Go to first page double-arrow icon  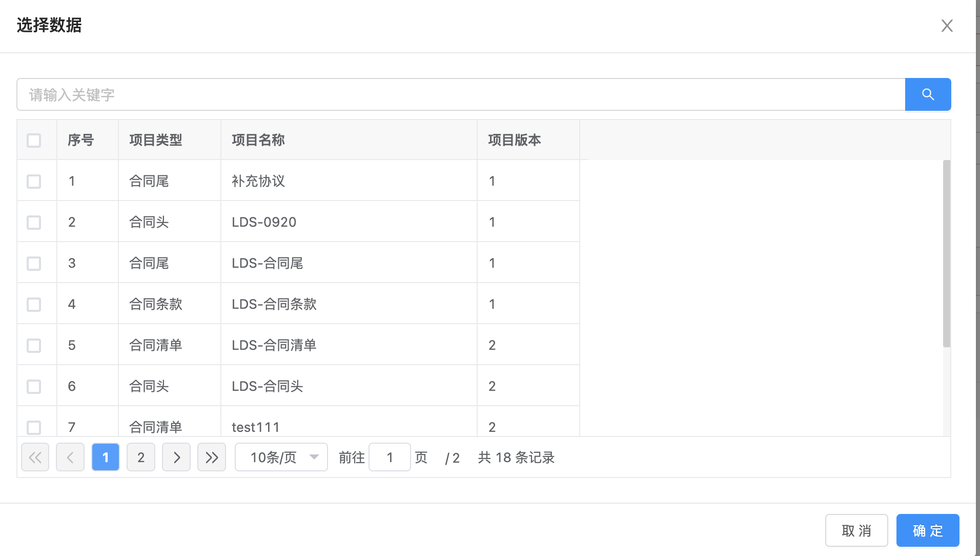point(35,457)
